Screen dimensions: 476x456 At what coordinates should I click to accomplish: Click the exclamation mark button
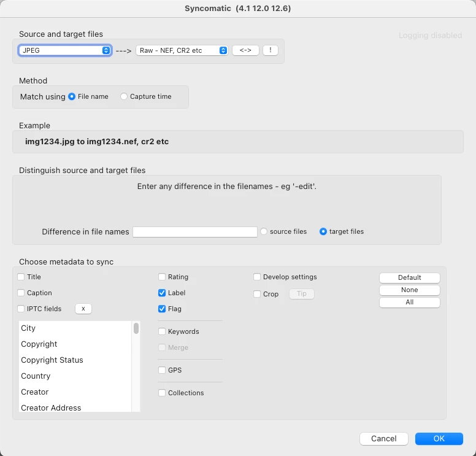270,50
